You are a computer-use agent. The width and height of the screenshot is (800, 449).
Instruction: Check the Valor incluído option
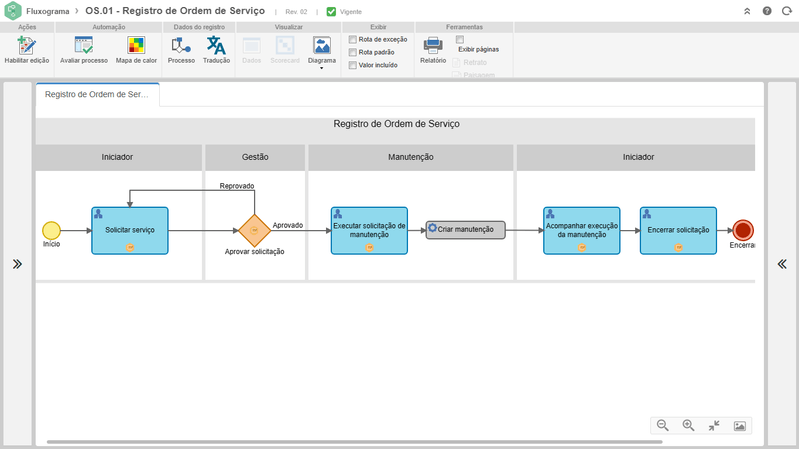click(353, 65)
